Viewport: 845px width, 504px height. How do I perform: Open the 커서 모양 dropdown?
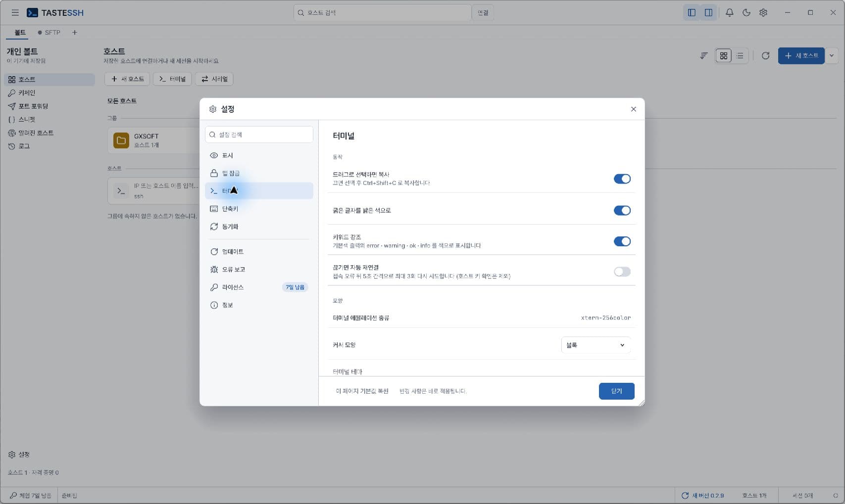point(596,345)
